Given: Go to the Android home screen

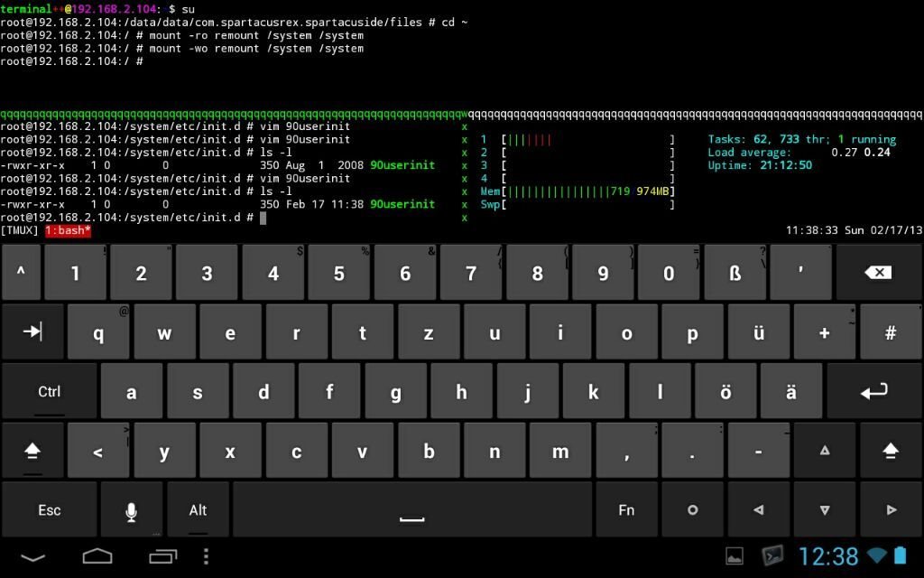Looking at the screenshot, I should coord(97,556).
